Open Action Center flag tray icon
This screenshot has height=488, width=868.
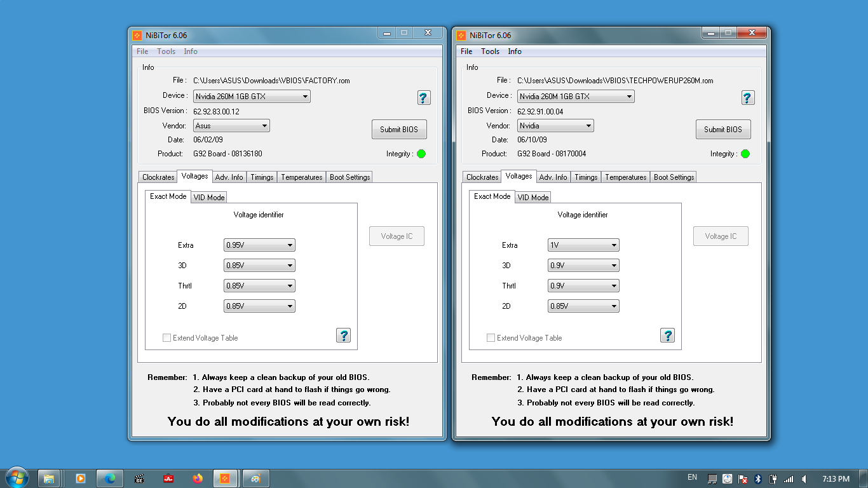click(x=743, y=478)
